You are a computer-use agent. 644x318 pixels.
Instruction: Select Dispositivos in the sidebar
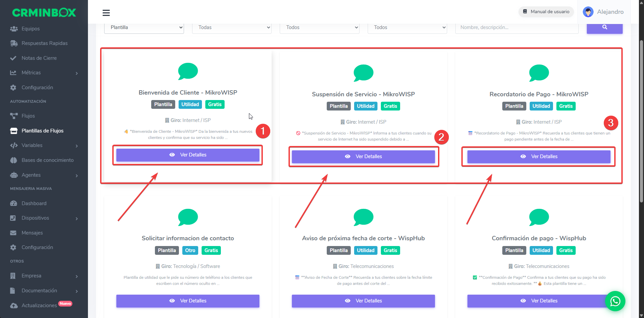click(x=35, y=218)
